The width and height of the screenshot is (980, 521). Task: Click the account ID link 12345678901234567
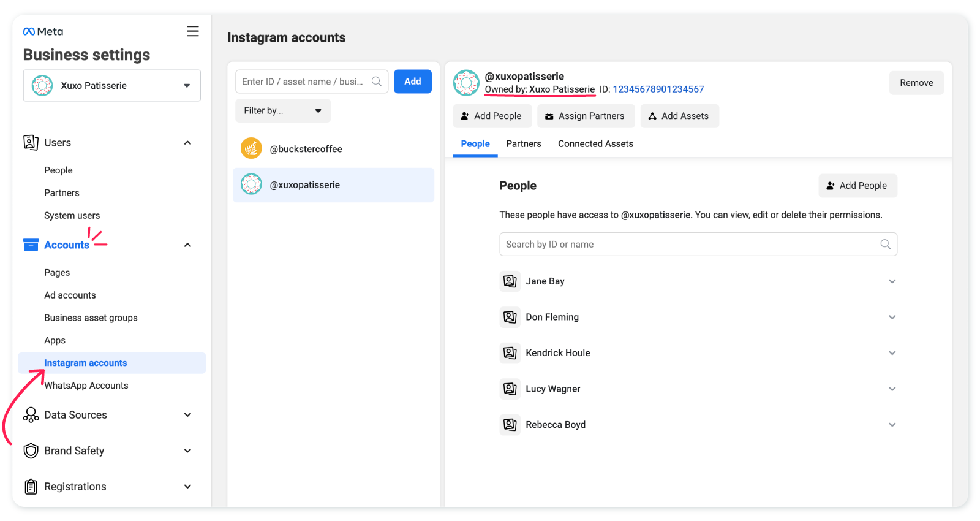[658, 89]
